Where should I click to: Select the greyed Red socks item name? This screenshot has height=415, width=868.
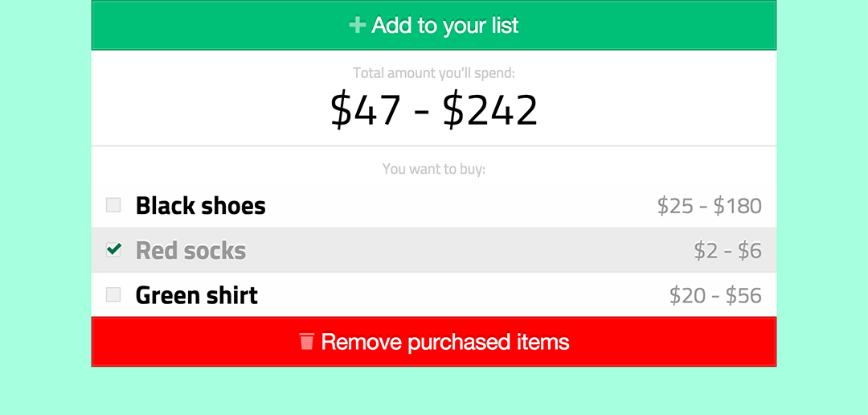point(190,251)
